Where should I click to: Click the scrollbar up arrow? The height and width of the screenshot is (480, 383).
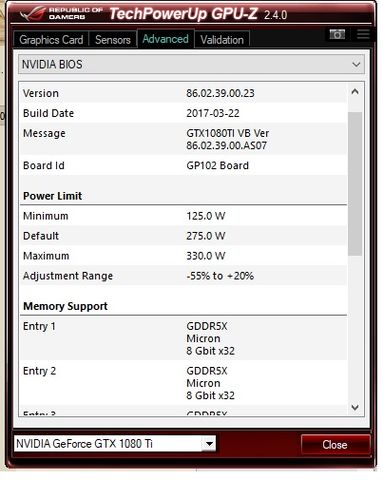(x=355, y=92)
